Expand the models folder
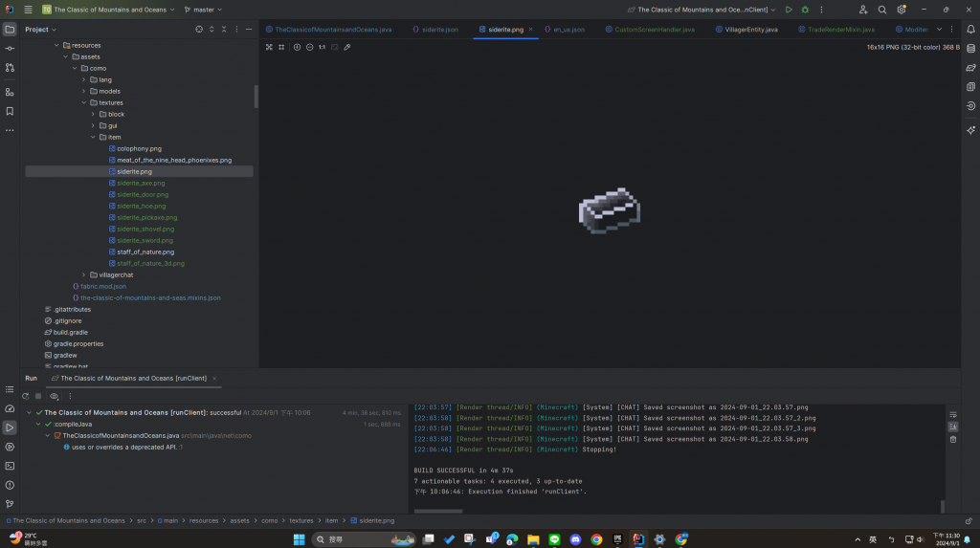The width and height of the screenshot is (980, 548). [84, 91]
